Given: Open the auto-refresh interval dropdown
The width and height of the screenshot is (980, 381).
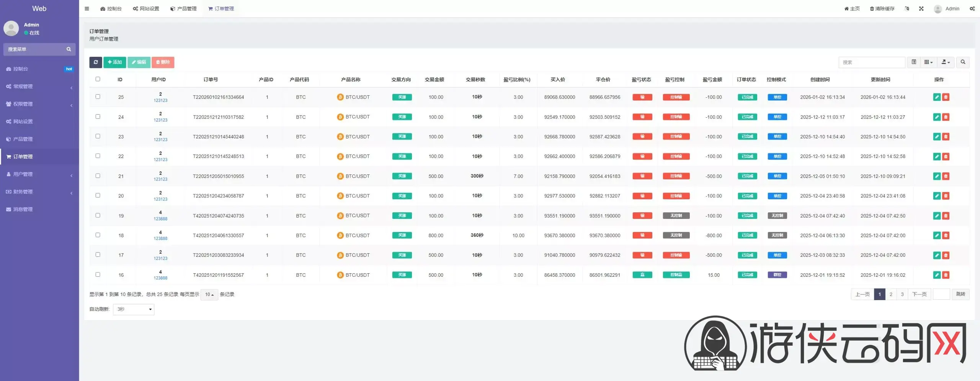Looking at the screenshot, I should (134, 309).
